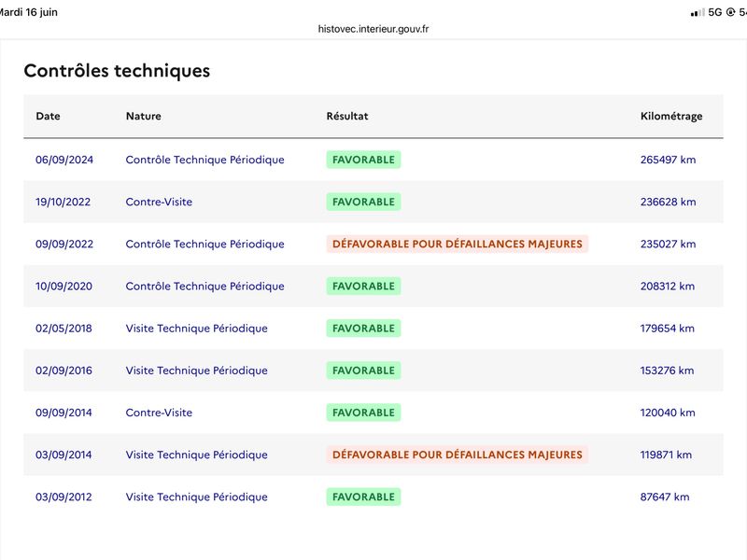Click the 179654 km mileage value
Image resolution: width=747 pixels, height=560 pixels.
[667, 329]
